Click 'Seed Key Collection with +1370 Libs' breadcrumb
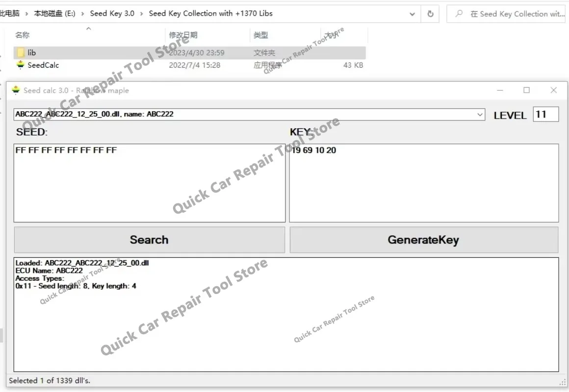Viewport: 569px width, 392px height. [x=210, y=13]
